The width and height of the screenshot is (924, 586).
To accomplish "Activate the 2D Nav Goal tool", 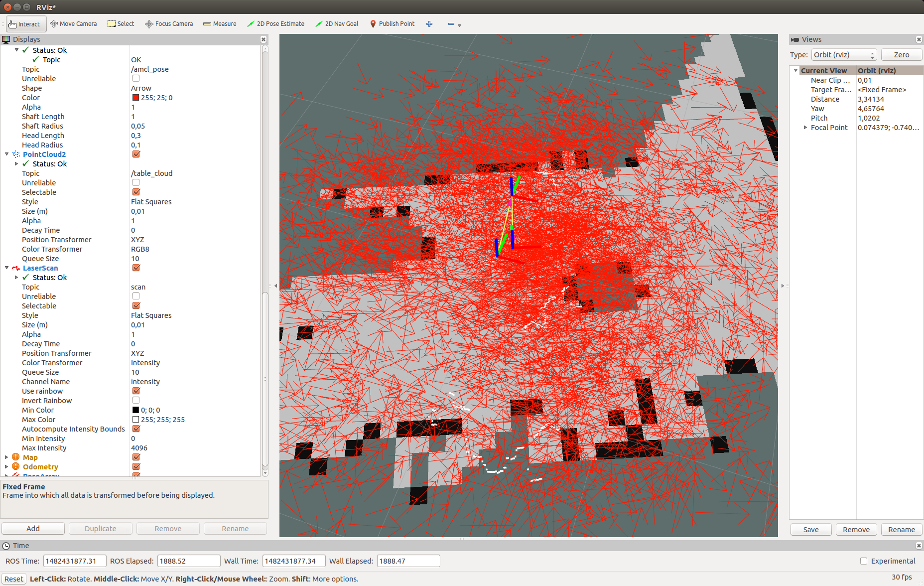I will pyautogui.click(x=337, y=24).
